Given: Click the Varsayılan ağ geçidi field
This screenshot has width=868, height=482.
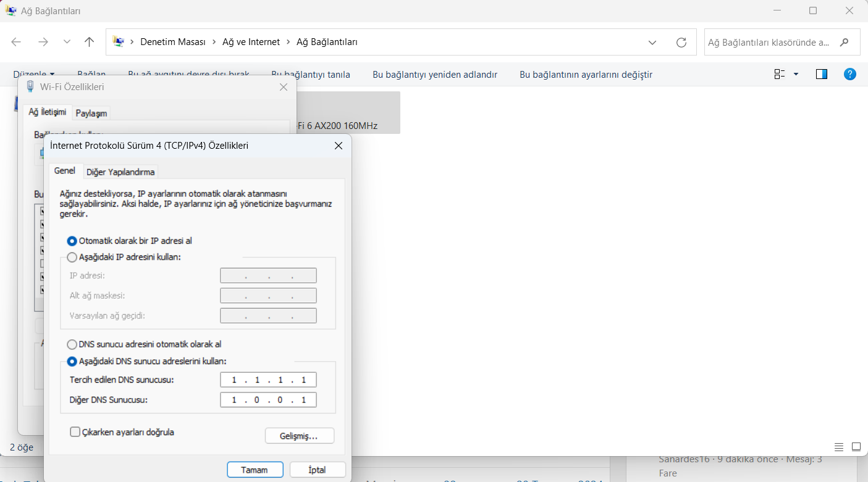Looking at the screenshot, I should click(268, 316).
